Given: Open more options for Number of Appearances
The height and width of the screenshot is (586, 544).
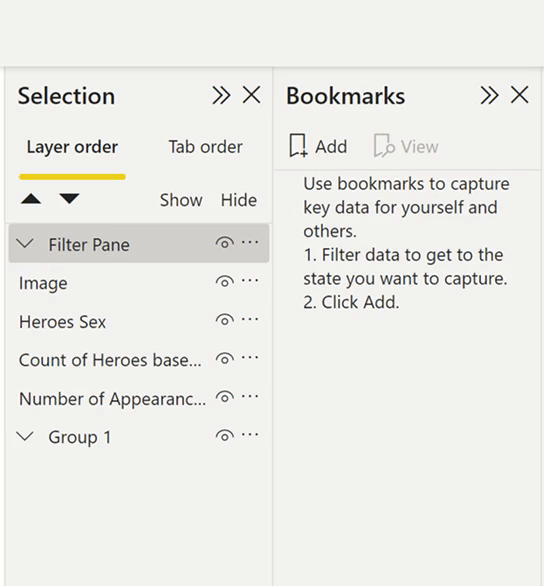Looking at the screenshot, I should 250,396.
